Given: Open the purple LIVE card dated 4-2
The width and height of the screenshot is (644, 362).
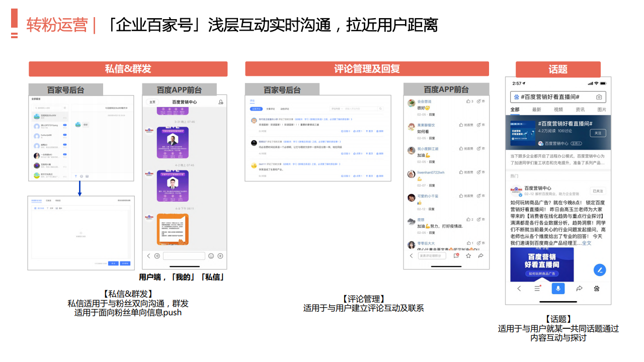Looking at the screenshot, I should [x=173, y=187].
